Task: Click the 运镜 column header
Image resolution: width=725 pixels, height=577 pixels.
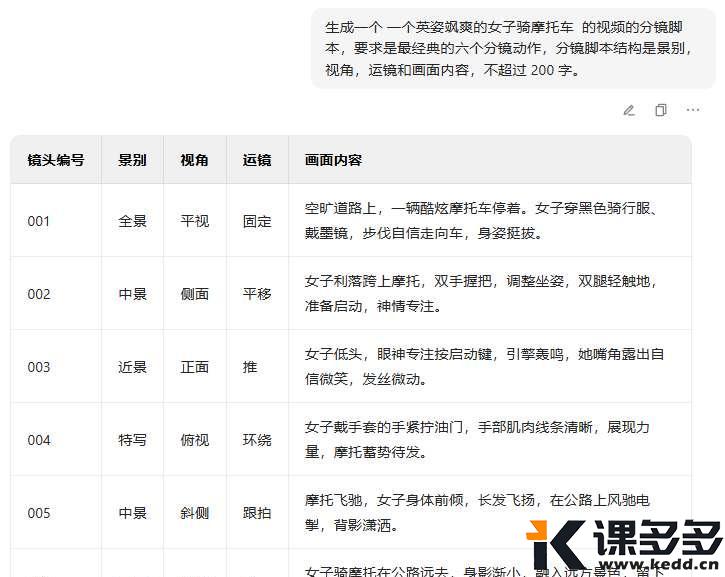Action: point(257,160)
